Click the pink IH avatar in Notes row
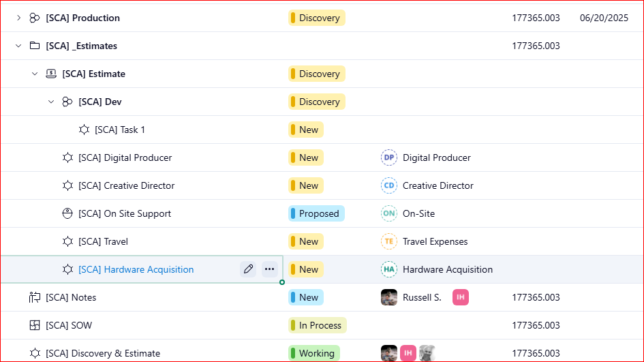 (x=461, y=297)
